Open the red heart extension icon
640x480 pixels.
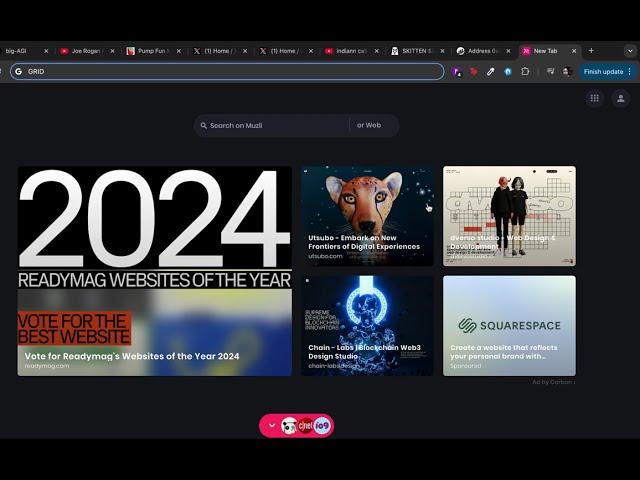(x=473, y=72)
